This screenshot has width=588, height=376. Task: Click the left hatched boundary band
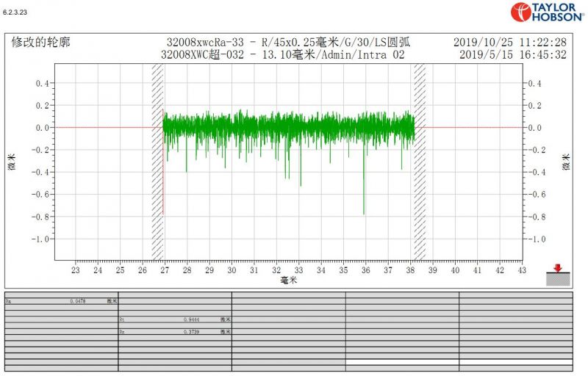click(x=157, y=162)
